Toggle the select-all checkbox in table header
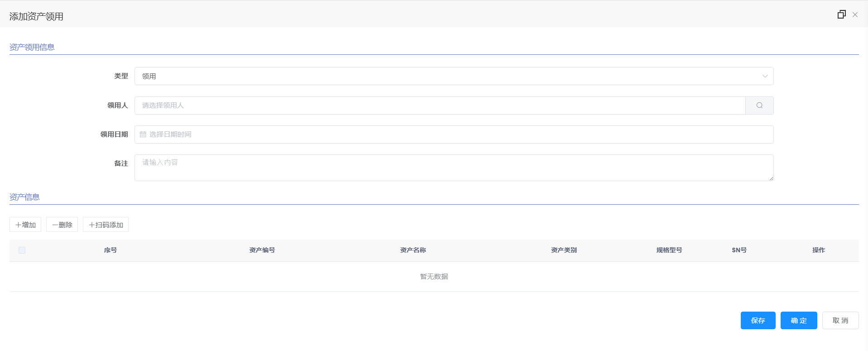This screenshot has width=868, height=351. click(x=22, y=250)
